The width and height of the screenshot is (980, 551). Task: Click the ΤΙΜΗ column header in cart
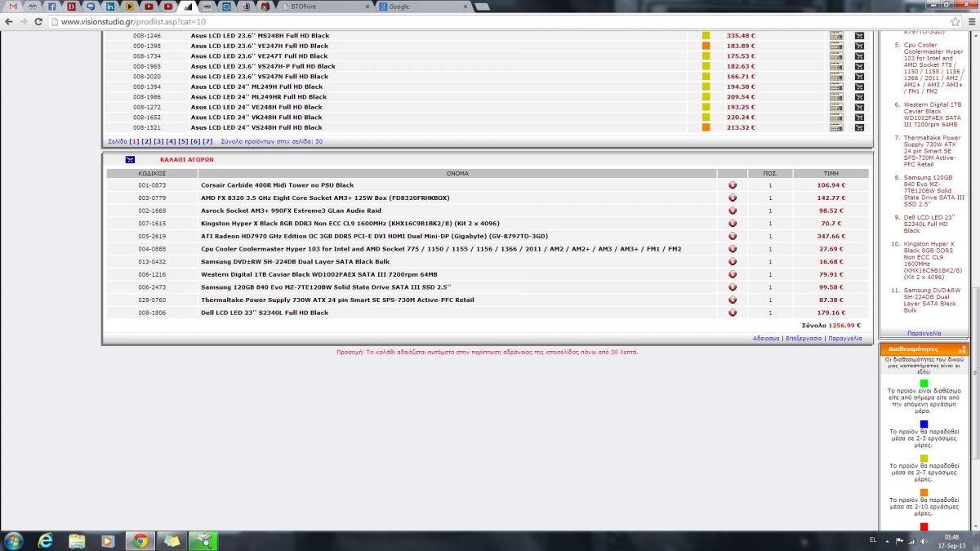pos(831,173)
